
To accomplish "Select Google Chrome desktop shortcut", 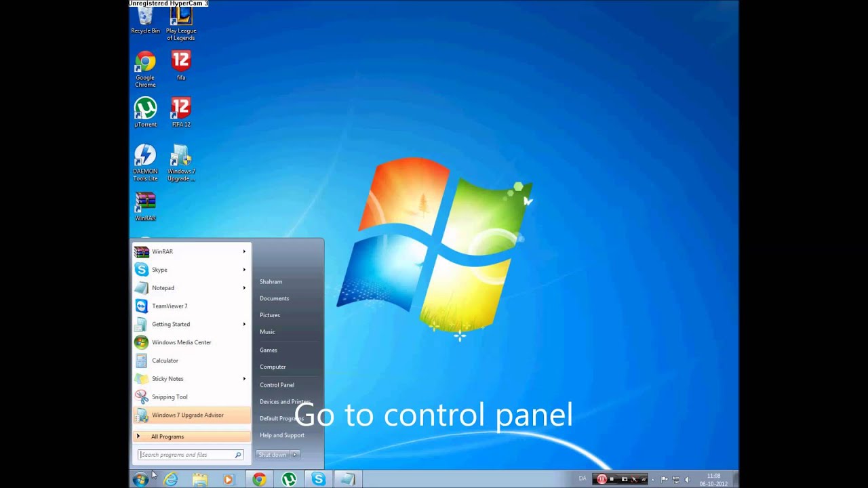I will (x=145, y=70).
